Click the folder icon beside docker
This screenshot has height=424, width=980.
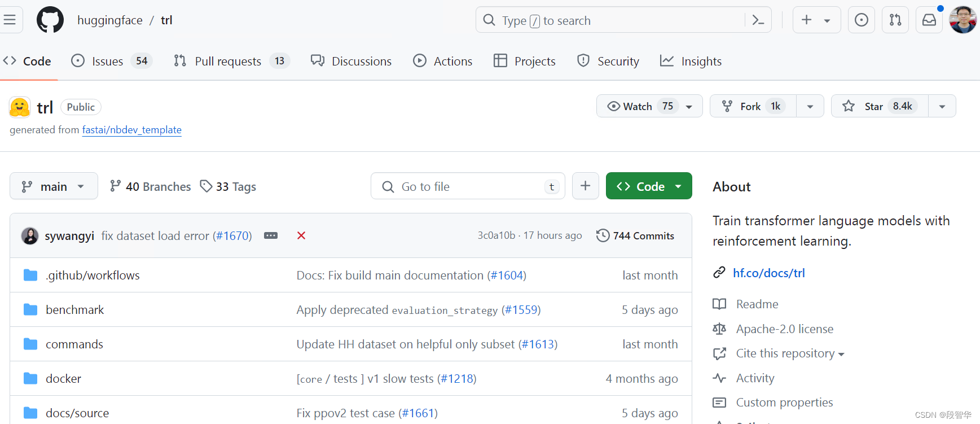(30, 378)
